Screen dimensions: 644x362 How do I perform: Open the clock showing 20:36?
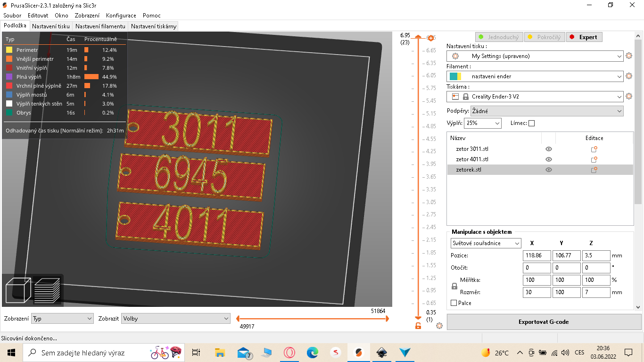click(x=603, y=353)
